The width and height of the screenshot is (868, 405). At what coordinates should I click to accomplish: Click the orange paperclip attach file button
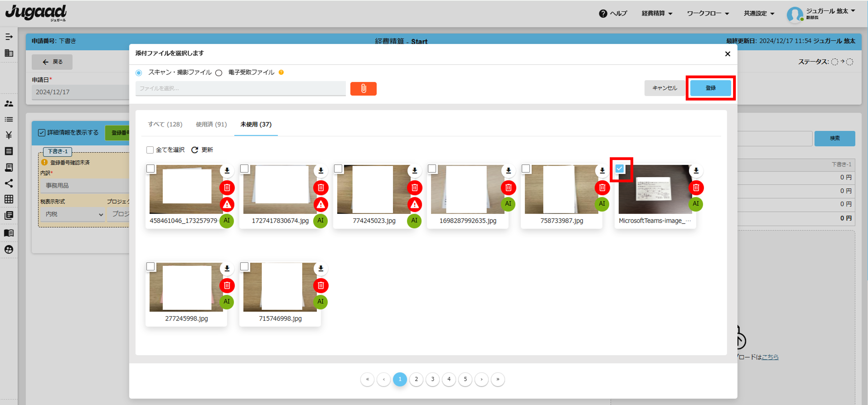click(363, 88)
